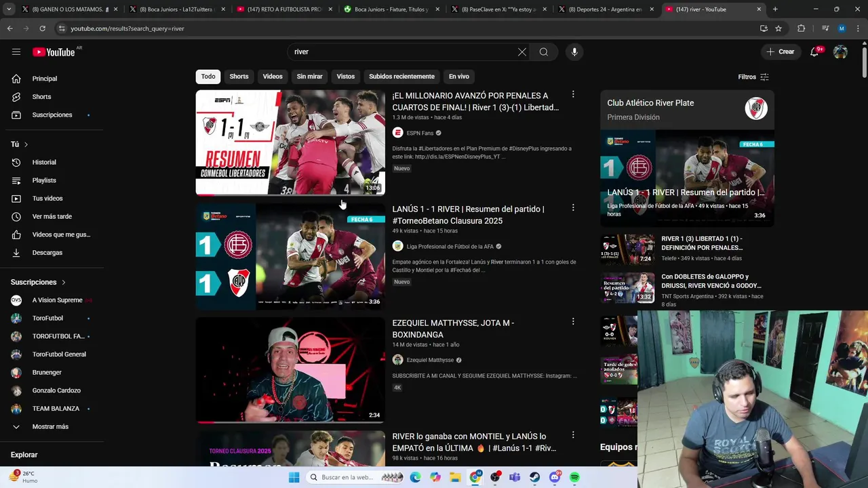Open the notifications bell
This screenshot has height=488, width=868.
[814, 52]
